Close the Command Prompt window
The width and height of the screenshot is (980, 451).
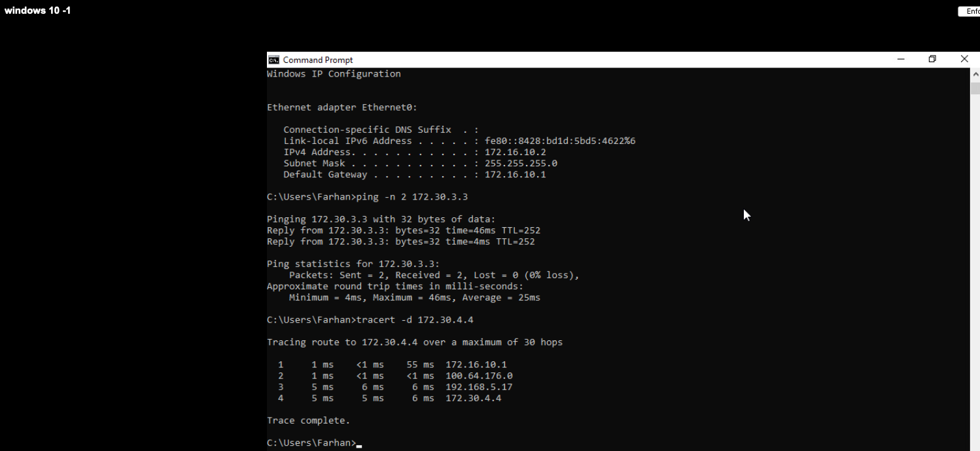pyautogui.click(x=964, y=60)
